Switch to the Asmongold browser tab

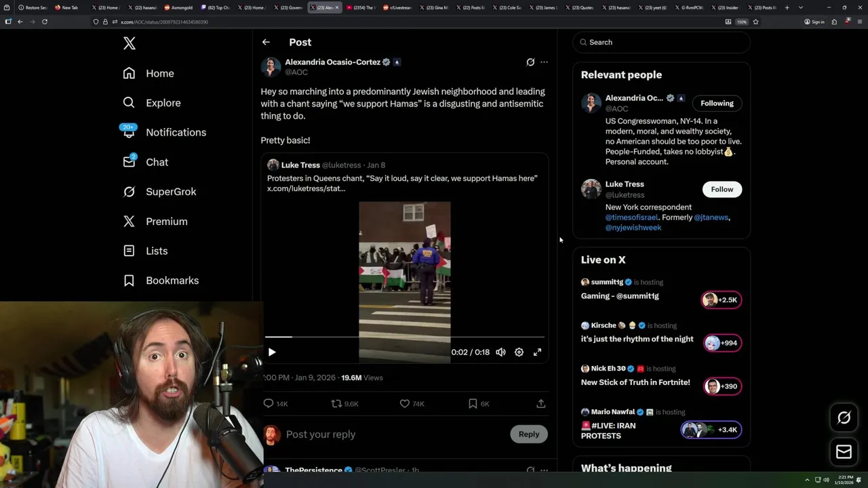(180, 7)
